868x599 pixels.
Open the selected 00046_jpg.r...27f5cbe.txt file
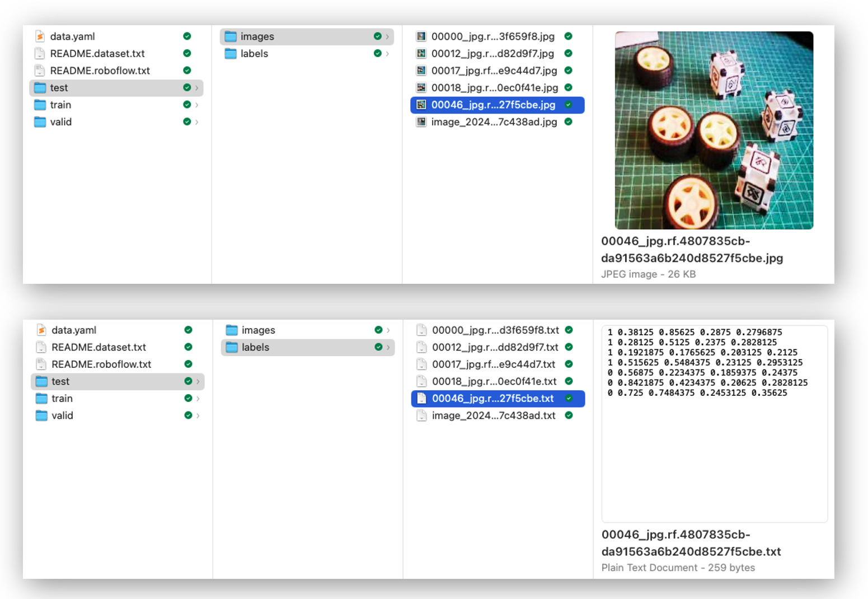[x=492, y=399]
